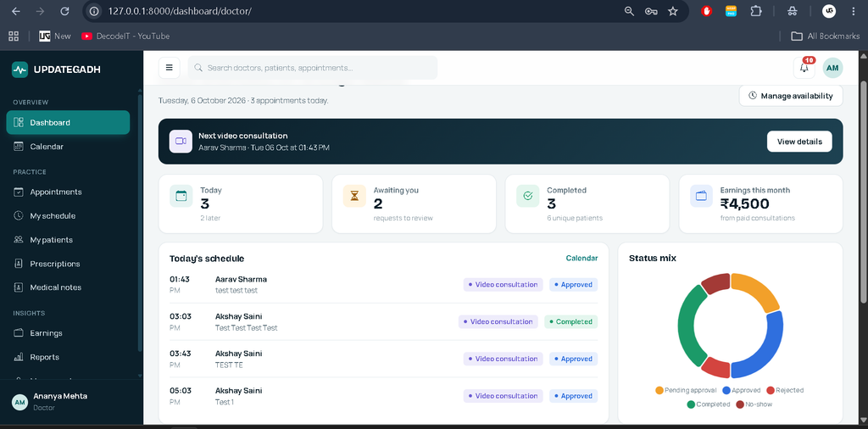Click the site info icon beside URL
The width and height of the screenshot is (868, 429).
pos(95,11)
